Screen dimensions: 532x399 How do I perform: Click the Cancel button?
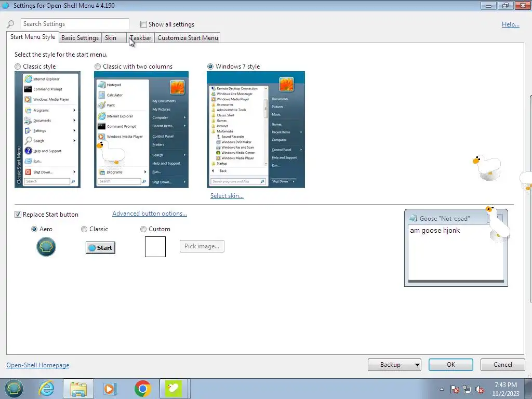[502, 365]
